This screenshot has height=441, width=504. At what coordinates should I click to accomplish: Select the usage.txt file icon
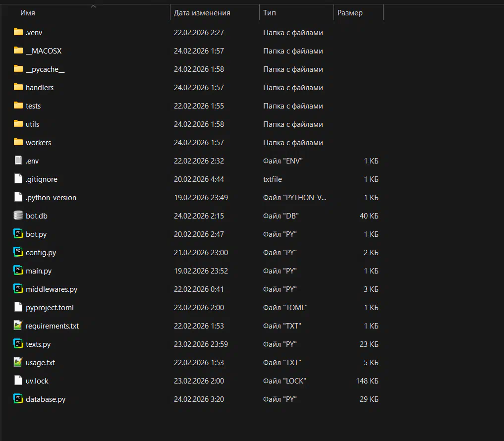pyautogui.click(x=18, y=362)
